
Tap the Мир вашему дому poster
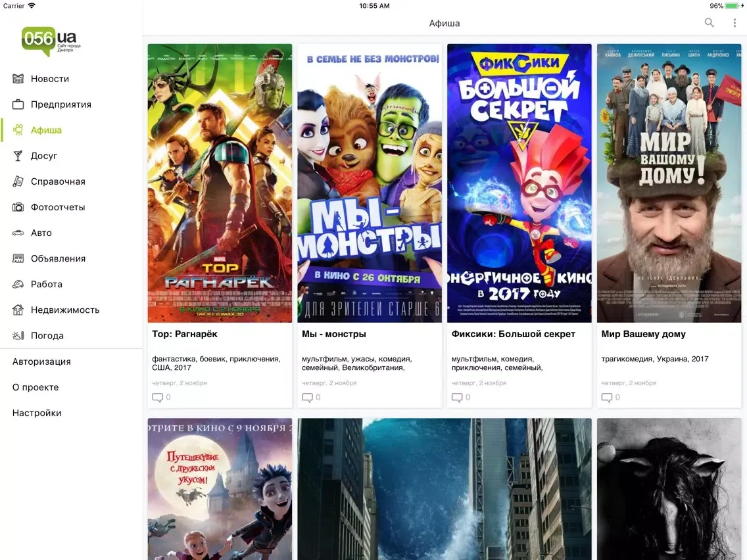(x=669, y=183)
